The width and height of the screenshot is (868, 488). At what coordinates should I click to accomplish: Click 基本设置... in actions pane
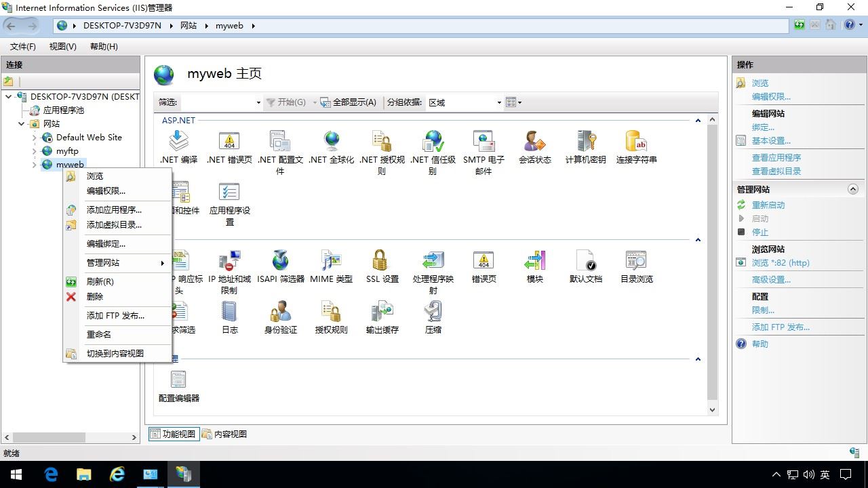click(771, 141)
